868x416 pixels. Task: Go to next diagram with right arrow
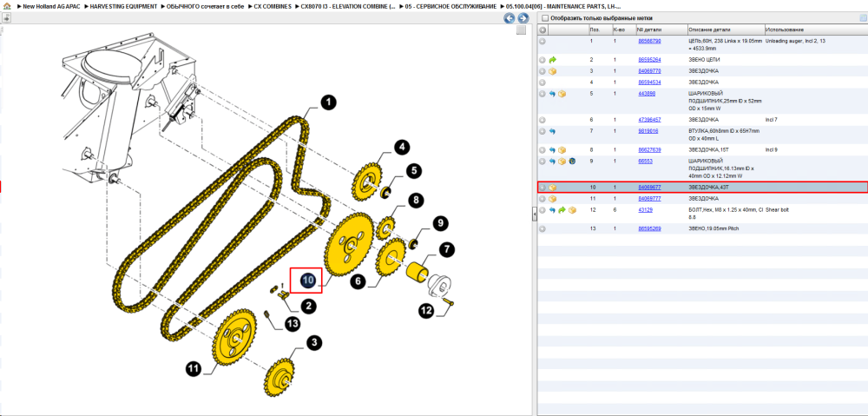(522, 18)
